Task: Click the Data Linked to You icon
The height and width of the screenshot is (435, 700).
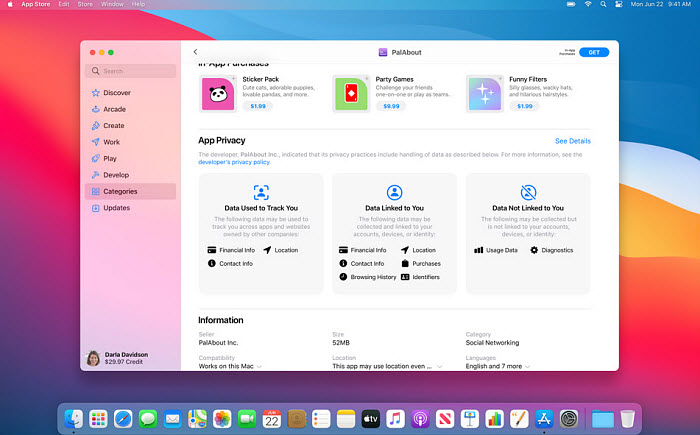Action: (394, 192)
